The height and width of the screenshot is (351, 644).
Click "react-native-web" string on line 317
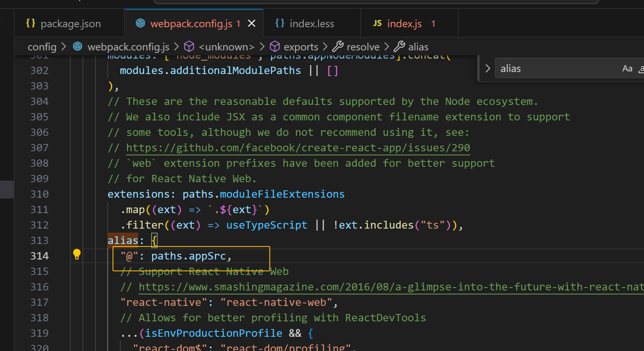pos(276,302)
